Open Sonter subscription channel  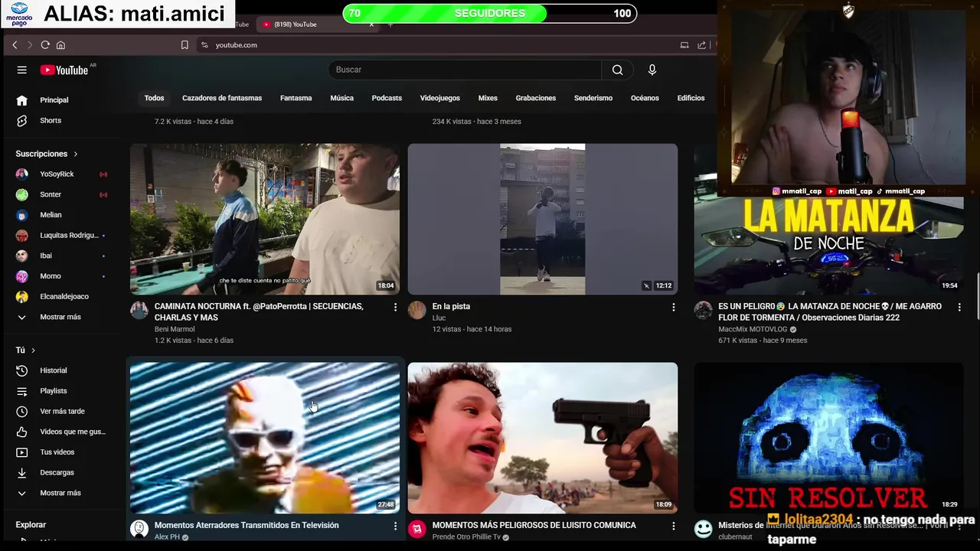tap(62, 194)
